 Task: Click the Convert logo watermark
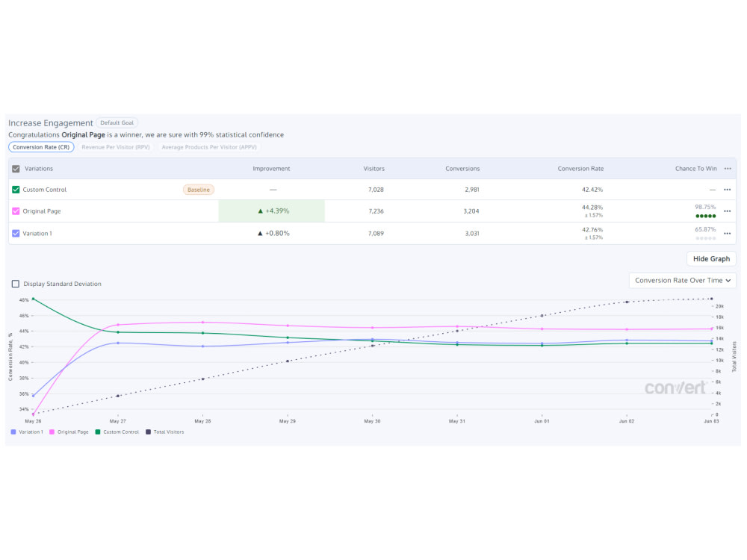pyautogui.click(x=675, y=388)
